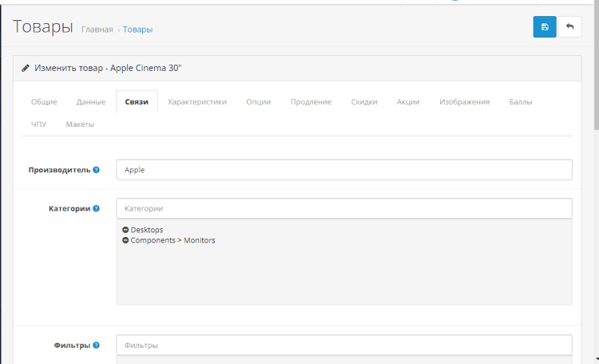Click help icon next to Фильтры
Image resolution: width=599 pixels, height=364 pixels.
[x=97, y=346]
